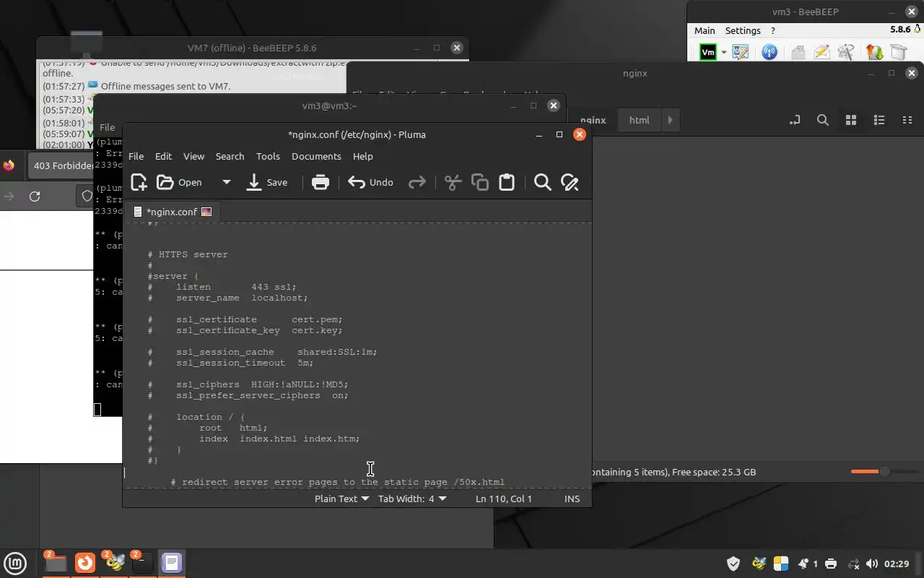Expand the status dropdown arrow beside Vm avatar

(723, 53)
